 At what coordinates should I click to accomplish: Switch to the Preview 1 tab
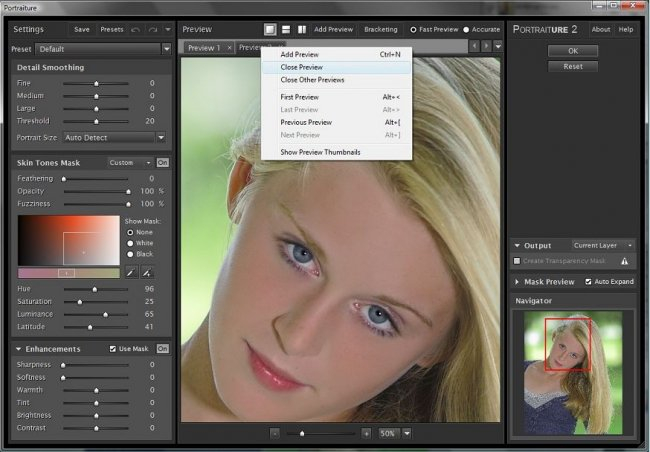pyautogui.click(x=204, y=48)
